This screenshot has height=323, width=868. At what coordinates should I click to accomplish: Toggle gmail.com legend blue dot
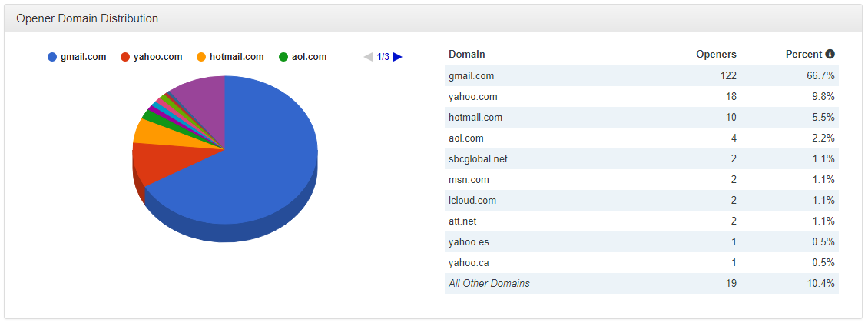[x=52, y=57]
